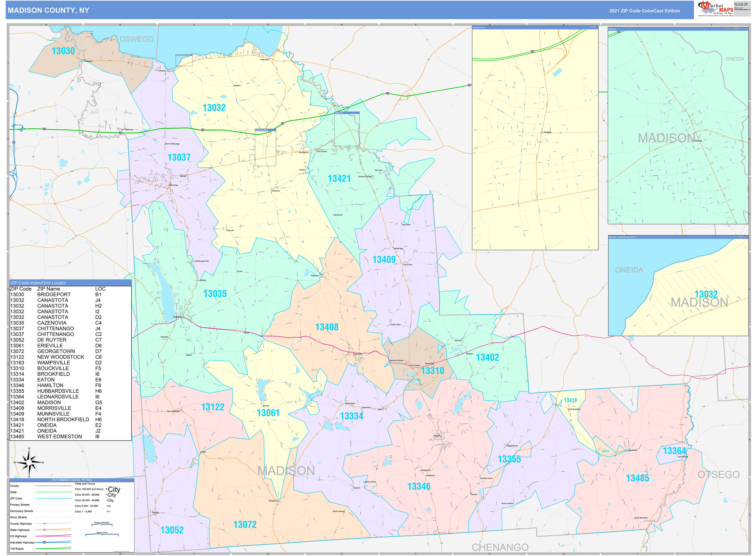Click the State Highways symbol in legend

coord(44,530)
